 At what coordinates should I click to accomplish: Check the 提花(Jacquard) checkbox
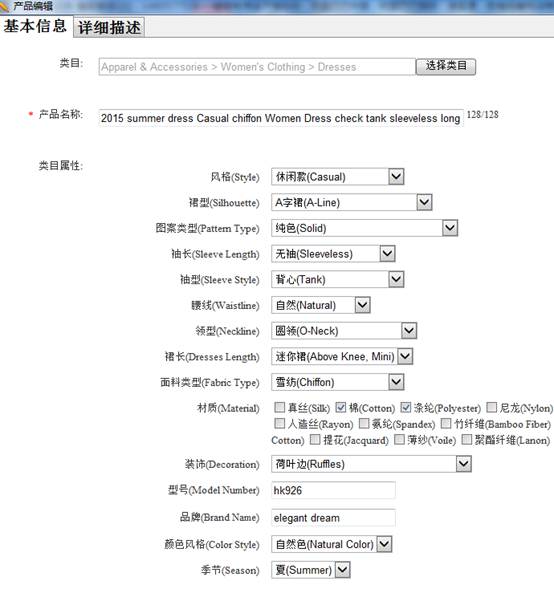click(315, 439)
